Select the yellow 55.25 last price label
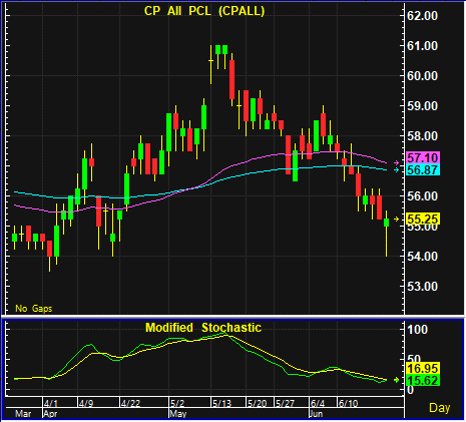This screenshot has width=466, height=422. (423, 219)
